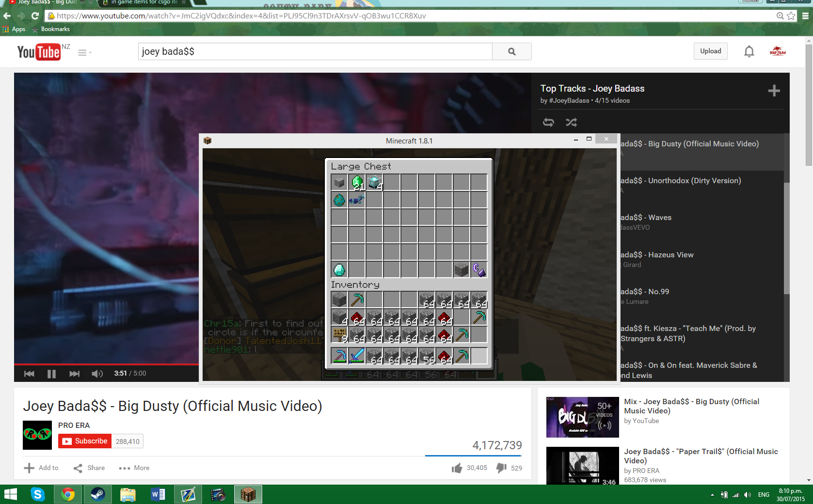Pause the Big Dusty video
Image resolution: width=813 pixels, height=504 pixels.
click(51, 374)
